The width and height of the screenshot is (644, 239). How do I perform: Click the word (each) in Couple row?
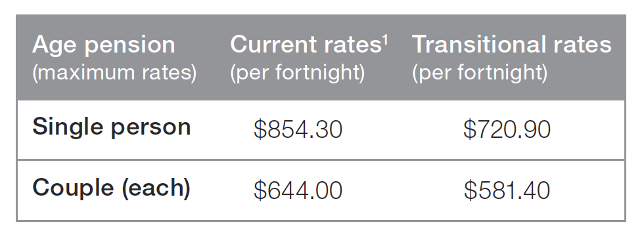156,189
